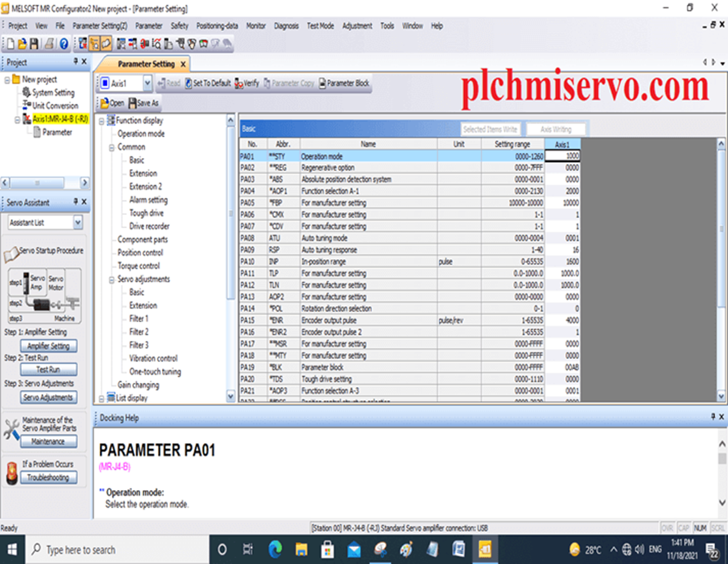Click the Maintenance wrench icon
The image size is (728, 564).
12,429
